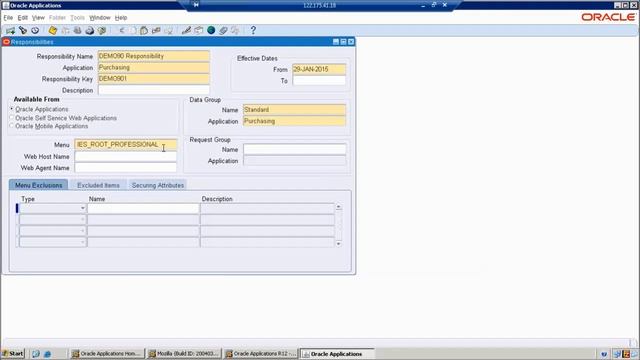Screen dimensions: 640x360
Task: Click scroll down arrow of Menu Exclusions list
Action: 338,244
